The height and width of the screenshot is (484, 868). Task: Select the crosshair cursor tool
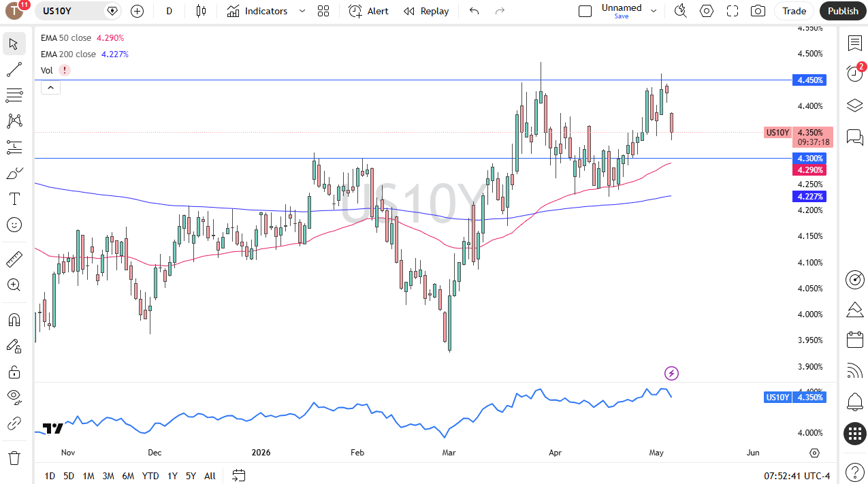pyautogui.click(x=14, y=44)
